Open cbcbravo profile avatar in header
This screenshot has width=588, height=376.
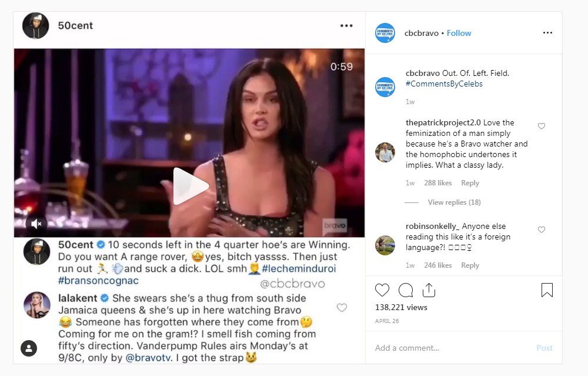coord(385,33)
